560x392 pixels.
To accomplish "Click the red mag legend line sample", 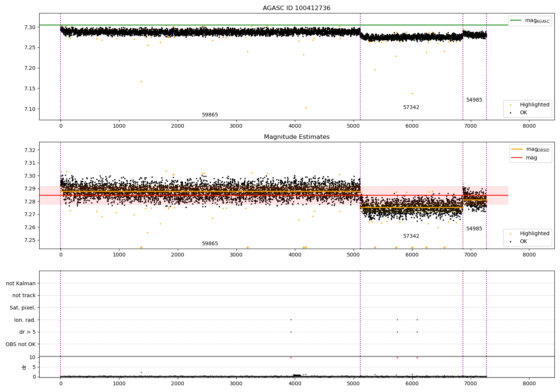I will click(517, 158).
